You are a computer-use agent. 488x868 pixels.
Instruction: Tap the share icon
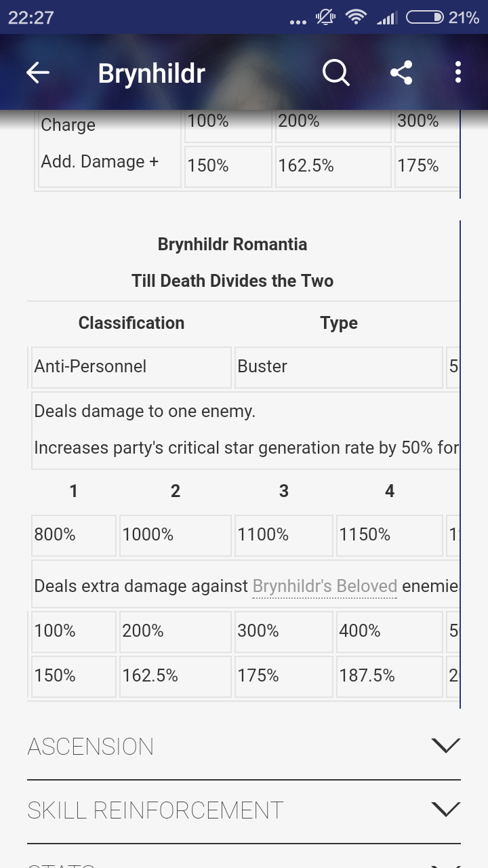tap(401, 73)
